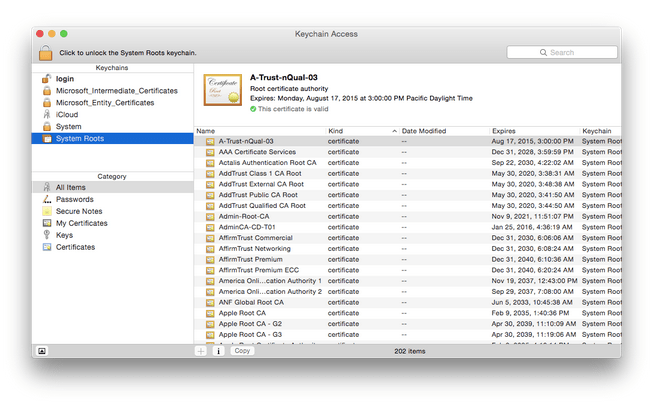The height and width of the screenshot is (406, 651).
Task: Click the icon for AffirmTrust Networking
Action: pos(210,249)
